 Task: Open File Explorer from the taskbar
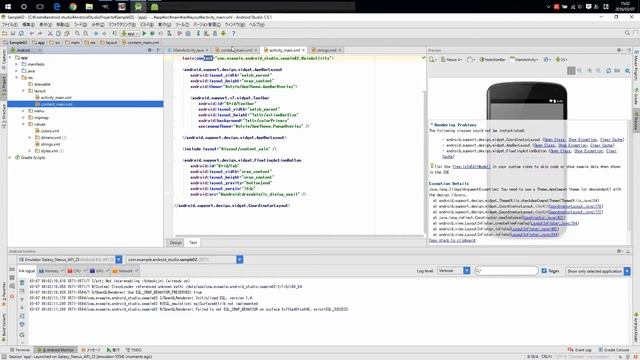click(x=89, y=7)
